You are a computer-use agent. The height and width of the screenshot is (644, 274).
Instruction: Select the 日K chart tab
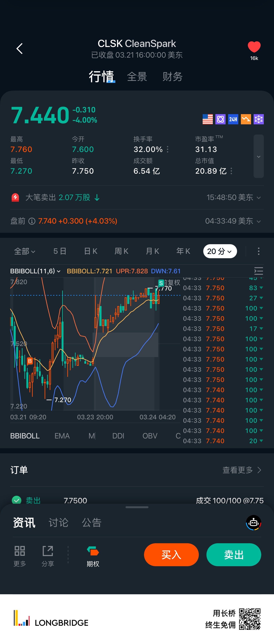coord(90,251)
